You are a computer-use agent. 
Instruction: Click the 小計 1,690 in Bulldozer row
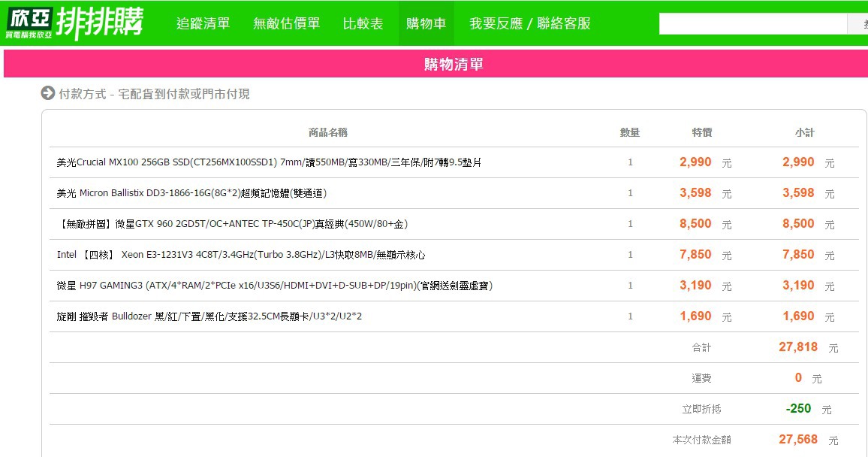[x=798, y=316]
